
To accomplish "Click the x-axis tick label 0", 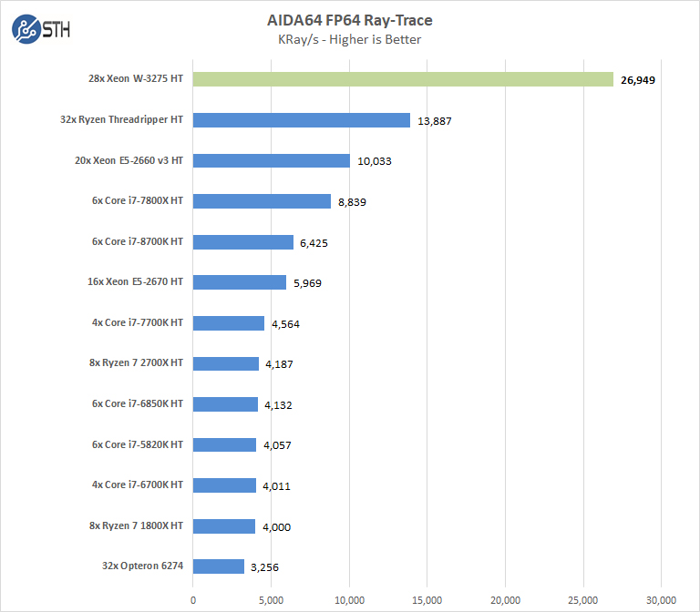I will (x=193, y=601).
